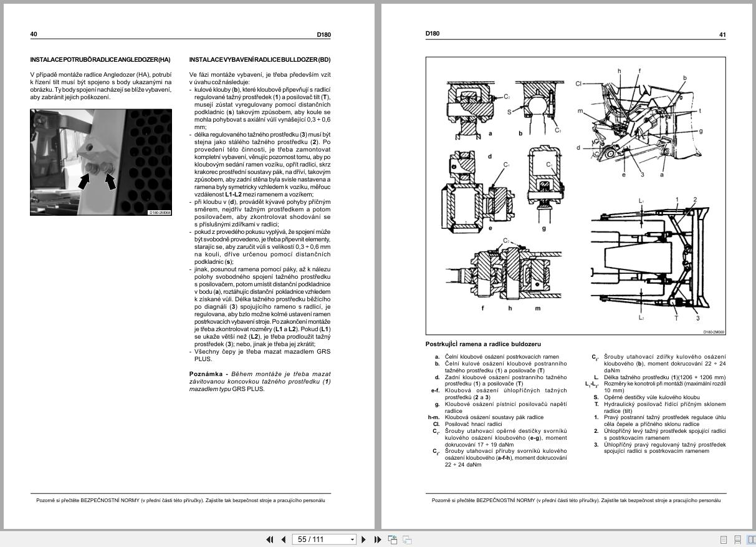Click caption 'Postrkující ramena a radlice buldozeru'
Image resolution: width=756 pixels, height=547 pixels.
click(x=483, y=344)
